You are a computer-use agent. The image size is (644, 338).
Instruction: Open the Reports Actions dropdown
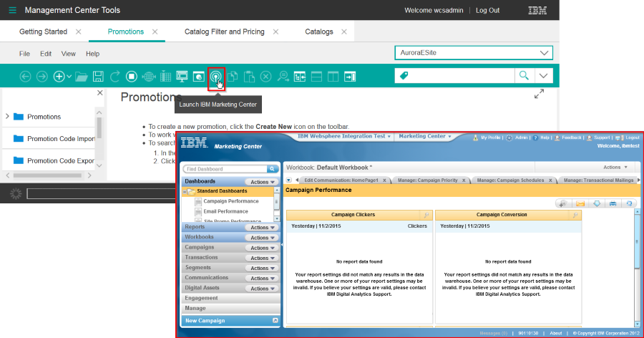[x=263, y=228]
